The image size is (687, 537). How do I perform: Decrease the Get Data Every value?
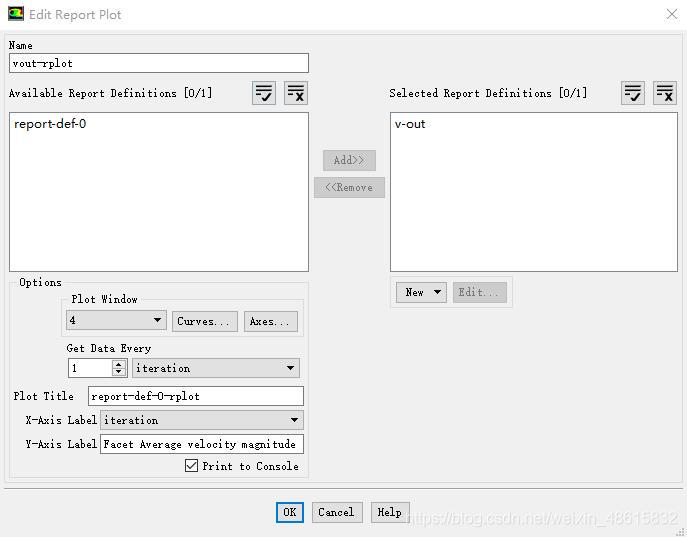pos(119,372)
